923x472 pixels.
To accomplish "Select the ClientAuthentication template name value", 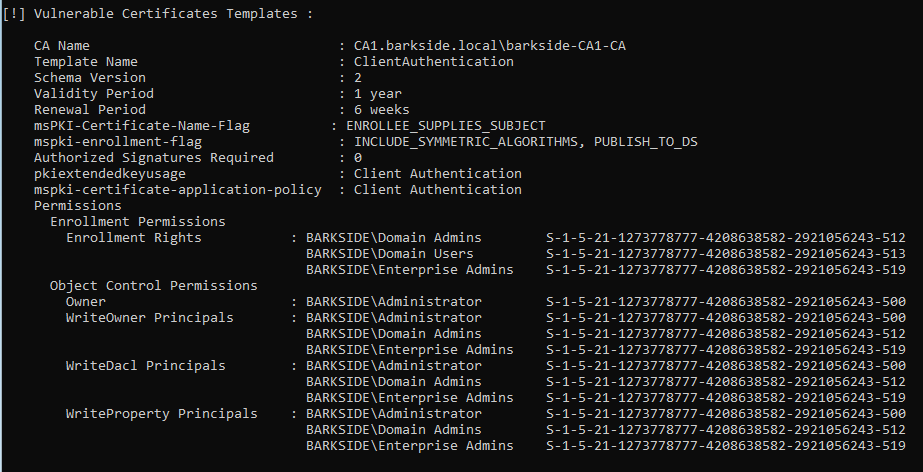I will coord(434,61).
